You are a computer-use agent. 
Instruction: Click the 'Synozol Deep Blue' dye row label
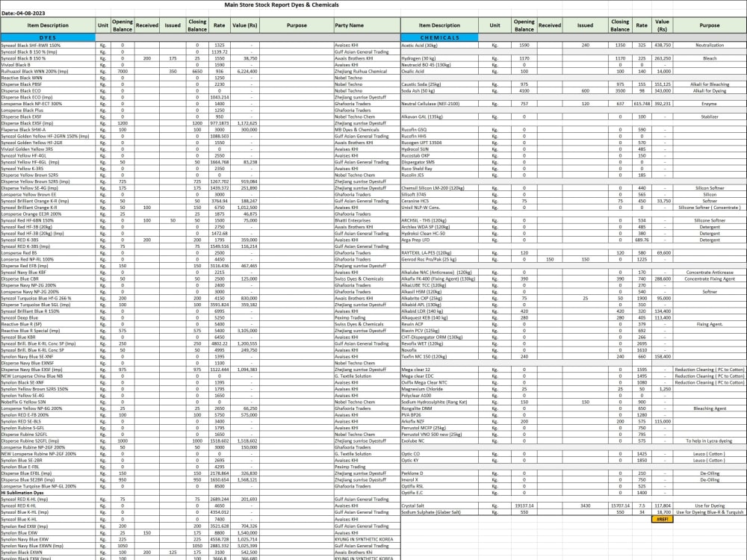48,317
